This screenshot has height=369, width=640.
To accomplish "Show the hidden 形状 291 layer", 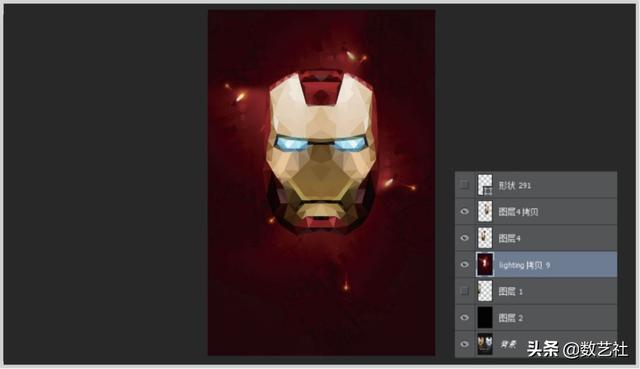I will point(464,185).
